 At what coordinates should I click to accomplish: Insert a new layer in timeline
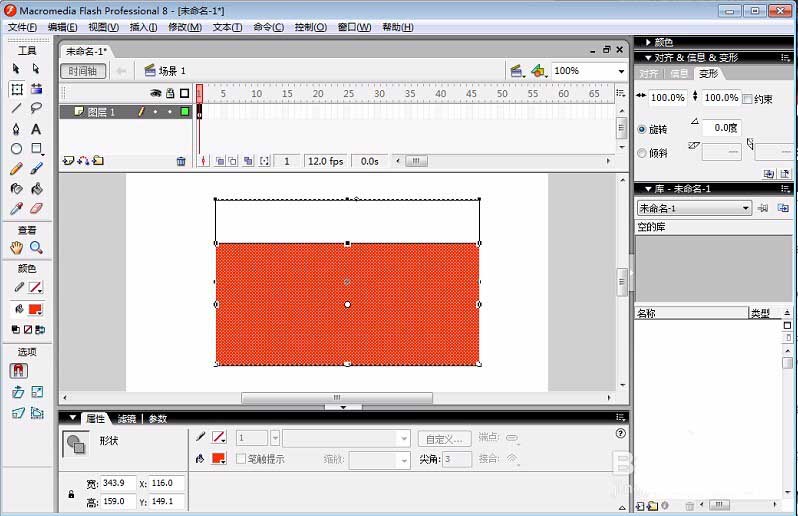68,161
